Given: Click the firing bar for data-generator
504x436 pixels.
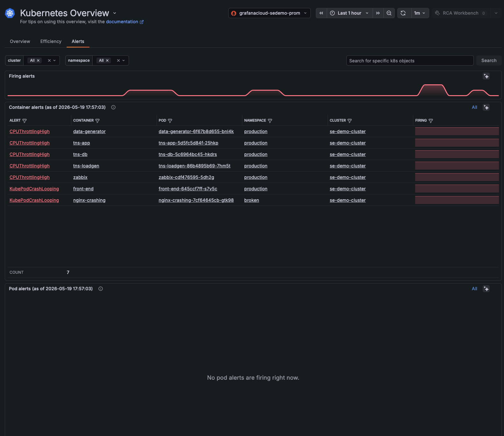Looking at the screenshot, I should coord(457,131).
